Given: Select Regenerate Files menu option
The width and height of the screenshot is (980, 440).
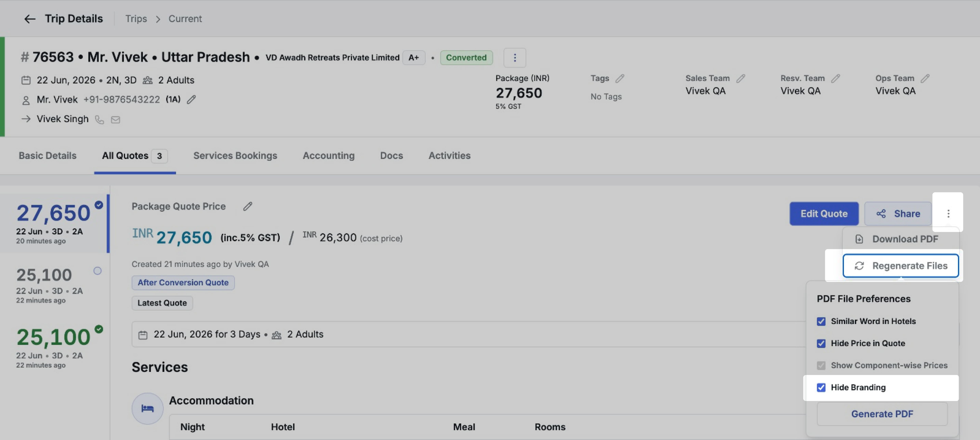Looking at the screenshot, I should [900, 266].
